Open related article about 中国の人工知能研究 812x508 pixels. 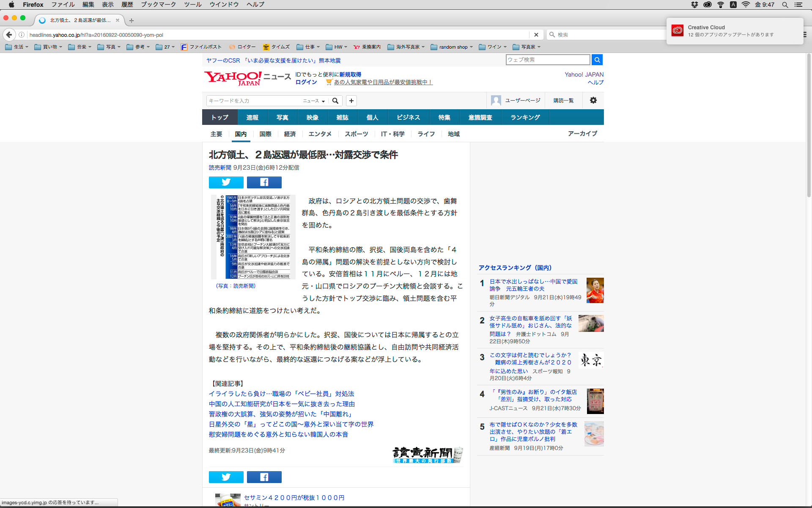[282, 404]
